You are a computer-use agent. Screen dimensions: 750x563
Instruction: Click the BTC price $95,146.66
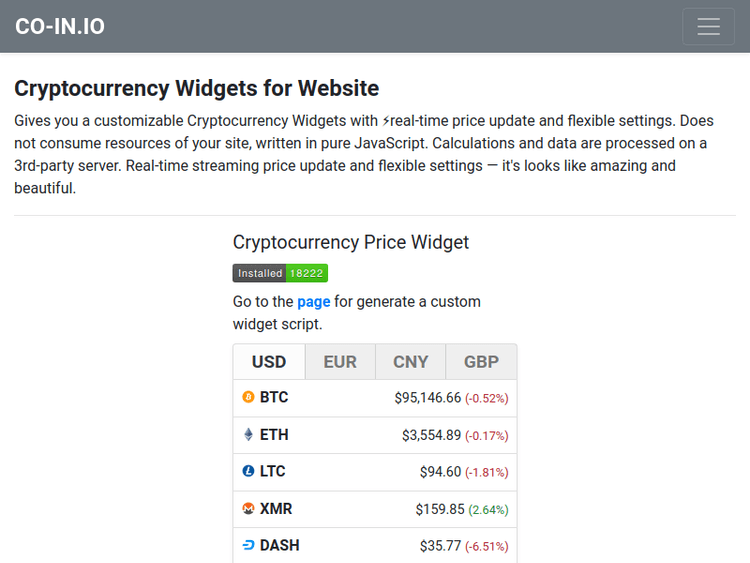point(428,398)
